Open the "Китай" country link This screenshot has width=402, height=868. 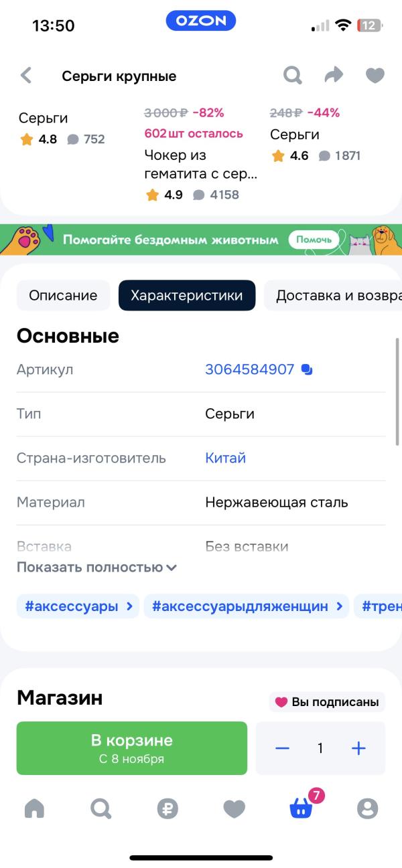point(225,458)
